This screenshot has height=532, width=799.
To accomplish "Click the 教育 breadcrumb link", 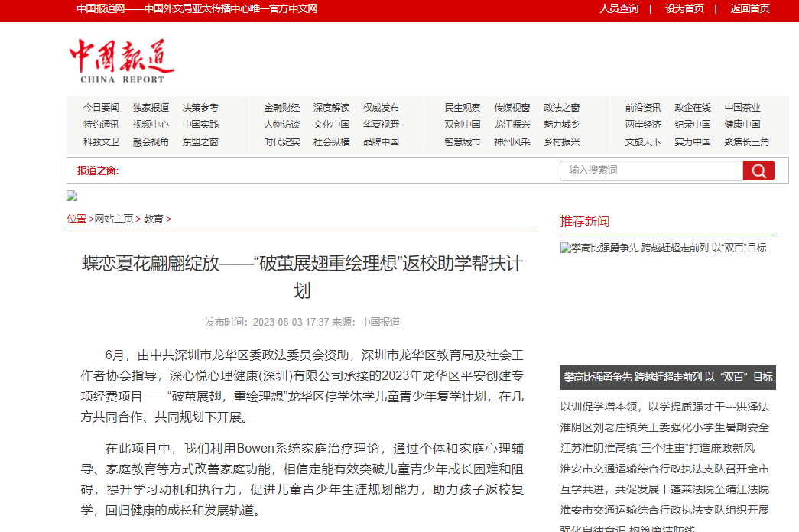I will tap(154, 219).
